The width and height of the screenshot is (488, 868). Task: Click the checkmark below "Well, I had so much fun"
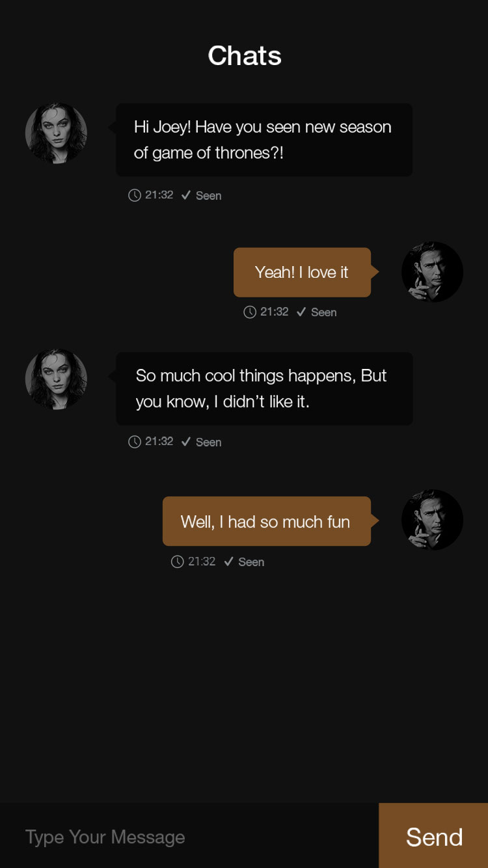(228, 562)
